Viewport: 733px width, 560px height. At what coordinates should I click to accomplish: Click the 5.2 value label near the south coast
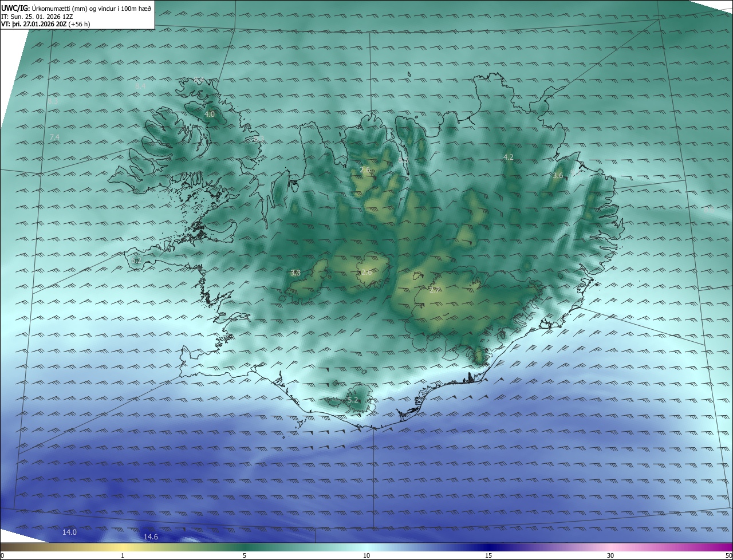click(x=353, y=400)
